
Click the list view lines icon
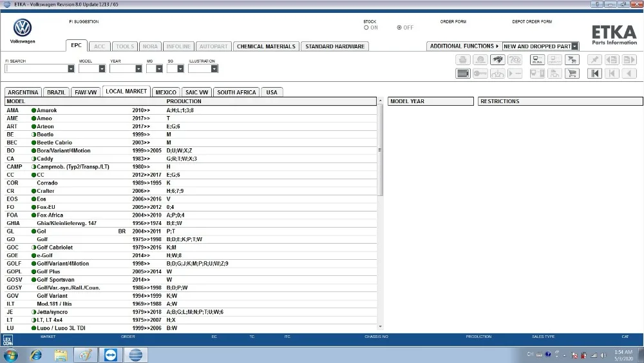tap(462, 74)
